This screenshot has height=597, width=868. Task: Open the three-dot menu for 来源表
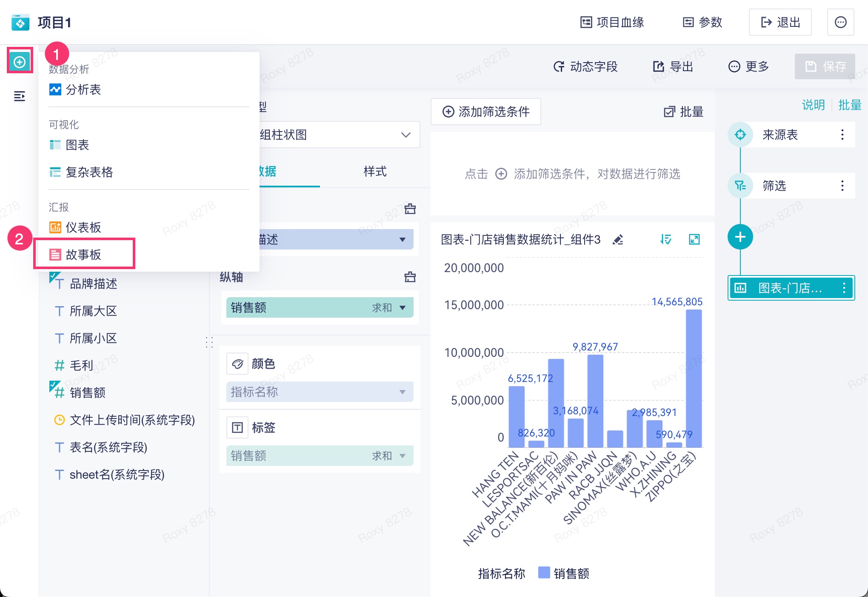pos(842,135)
